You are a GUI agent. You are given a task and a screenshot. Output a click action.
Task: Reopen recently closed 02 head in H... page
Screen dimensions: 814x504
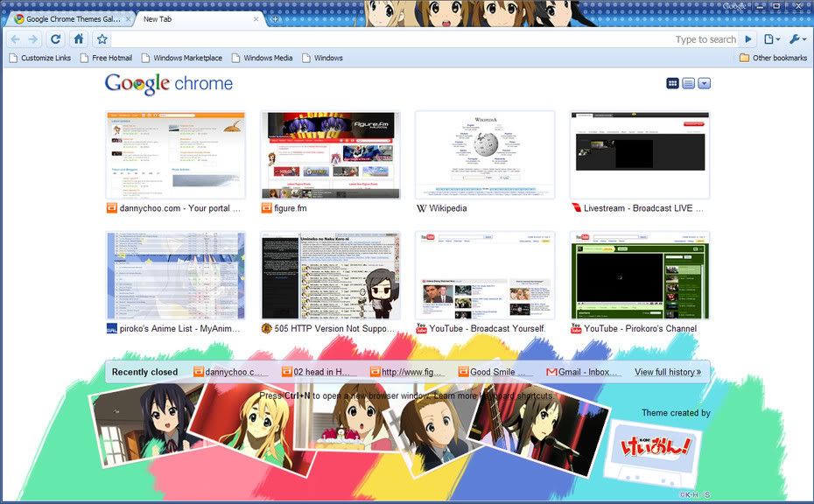pyautogui.click(x=319, y=372)
